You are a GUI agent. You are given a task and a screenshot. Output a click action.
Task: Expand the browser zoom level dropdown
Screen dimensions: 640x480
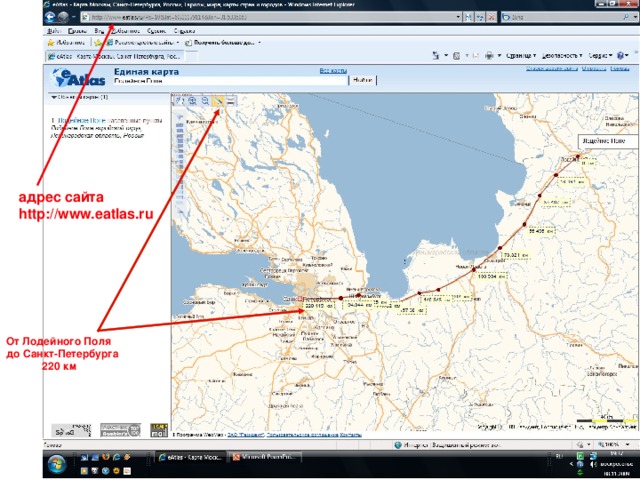[628, 445]
